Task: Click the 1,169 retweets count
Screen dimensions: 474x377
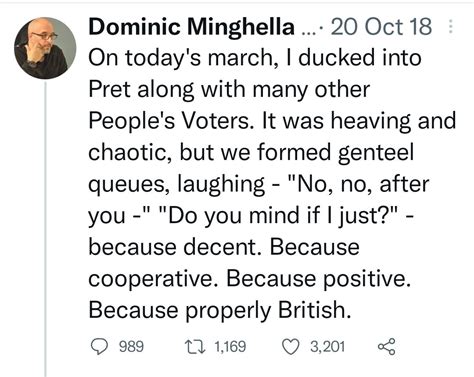Action: [x=230, y=347]
